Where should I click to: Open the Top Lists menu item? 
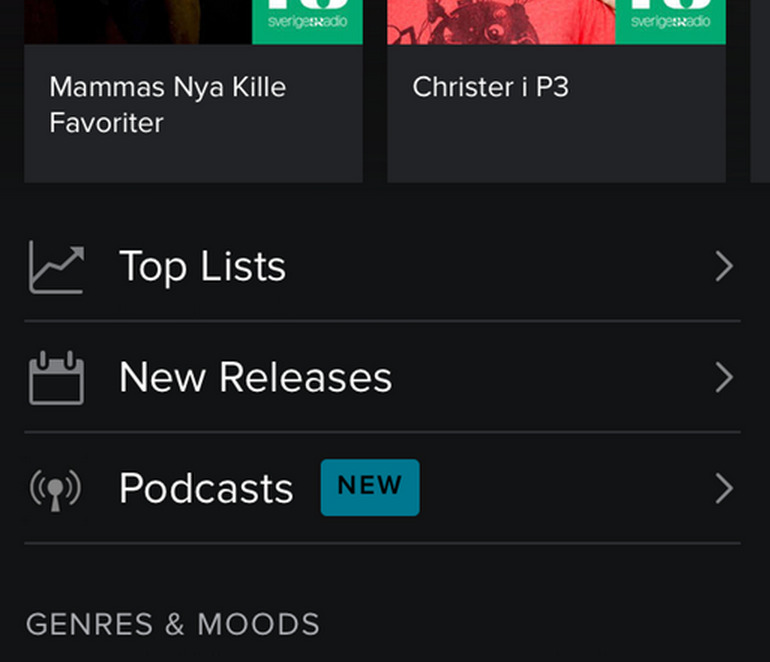coord(383,267)
